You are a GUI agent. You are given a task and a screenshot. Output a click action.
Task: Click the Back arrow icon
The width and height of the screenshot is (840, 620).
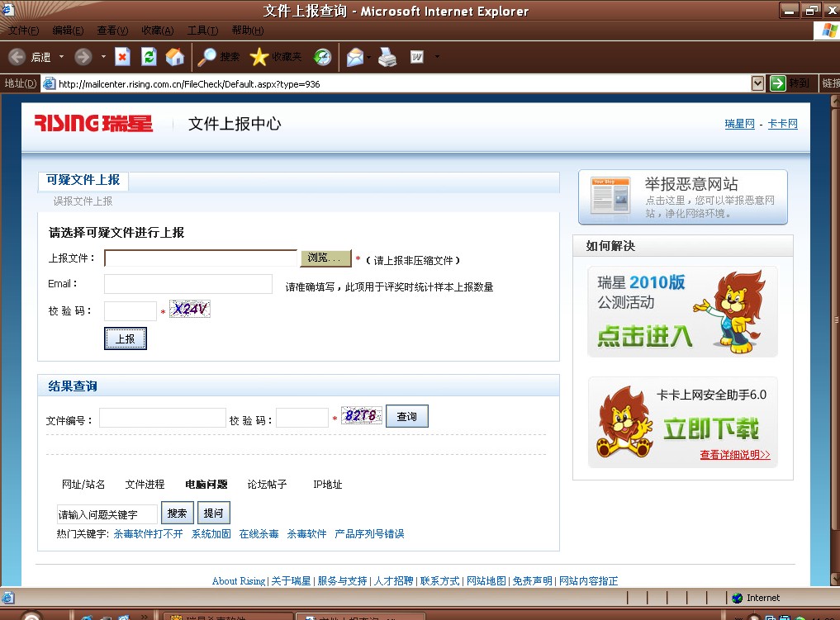pyautogui.click(x=17, y=57)
